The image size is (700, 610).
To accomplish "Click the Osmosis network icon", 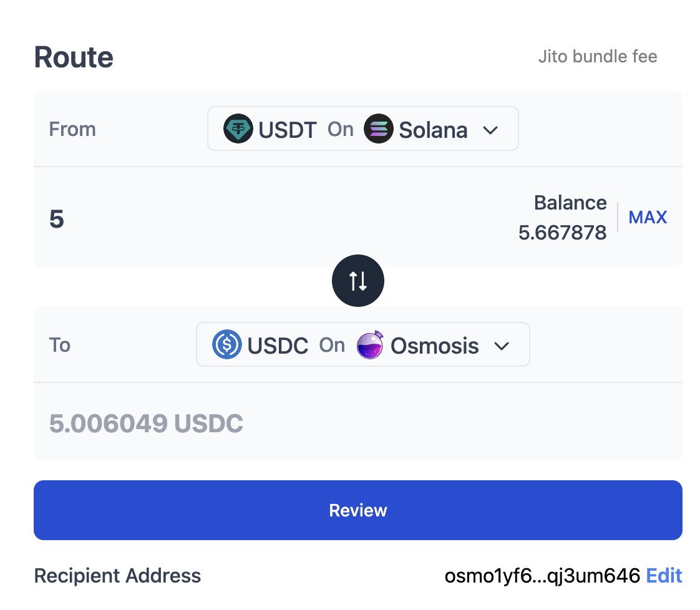I will coord(370,344).
